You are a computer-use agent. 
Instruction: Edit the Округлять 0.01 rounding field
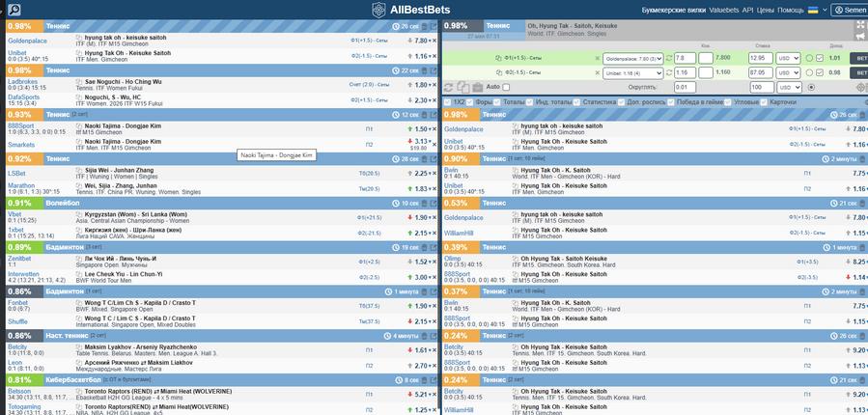click(x=685, y=88)
